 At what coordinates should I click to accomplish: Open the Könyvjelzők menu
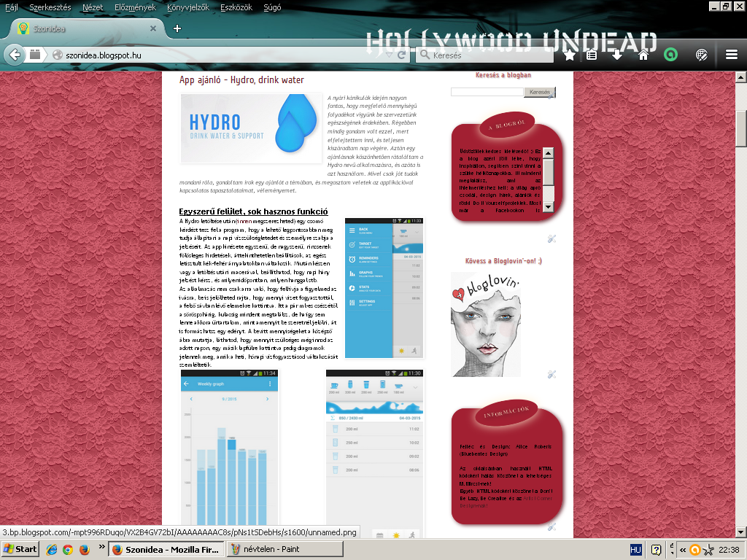(x=188, y=7)
